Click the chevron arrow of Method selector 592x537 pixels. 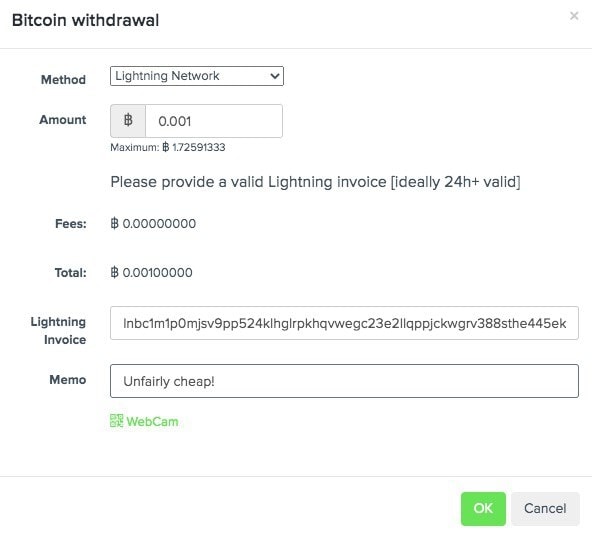tap(275, 76)
